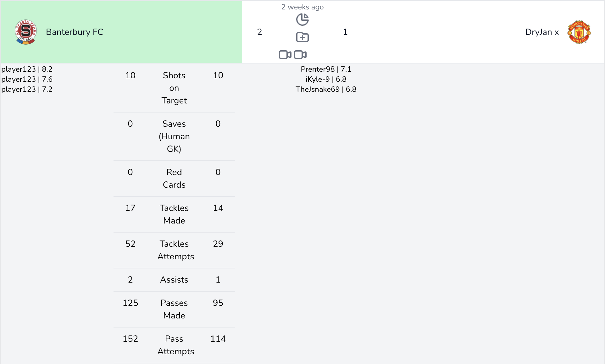Click the right video camera icon
The image size is (605, 364).
[300, 55]
